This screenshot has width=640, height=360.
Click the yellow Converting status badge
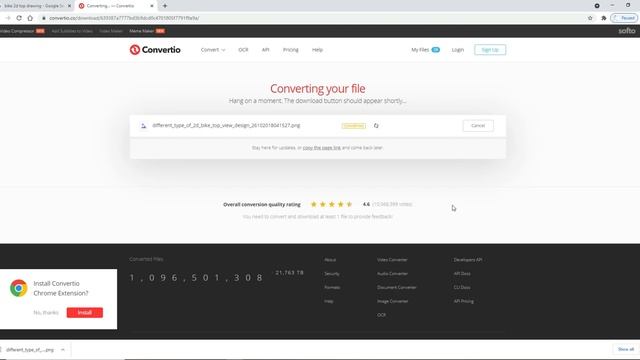(354, 126)
